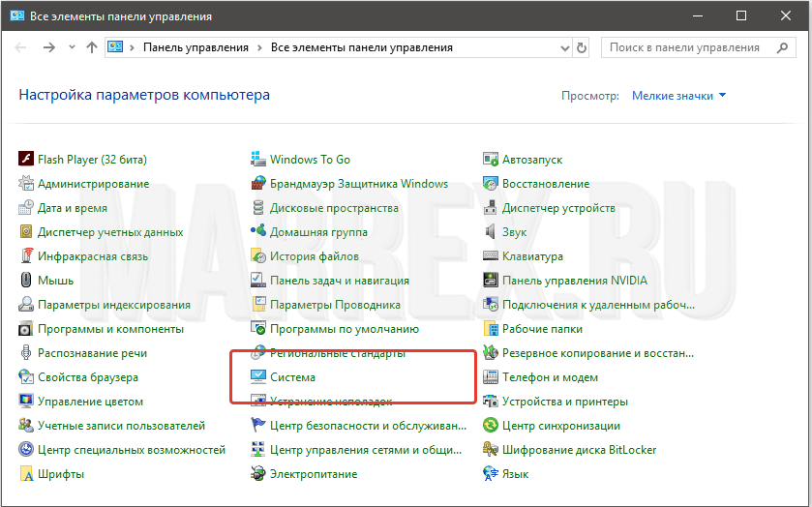Click Панель управления breadcrumb segment
812x507 pixels.
(x=195, y=47)
